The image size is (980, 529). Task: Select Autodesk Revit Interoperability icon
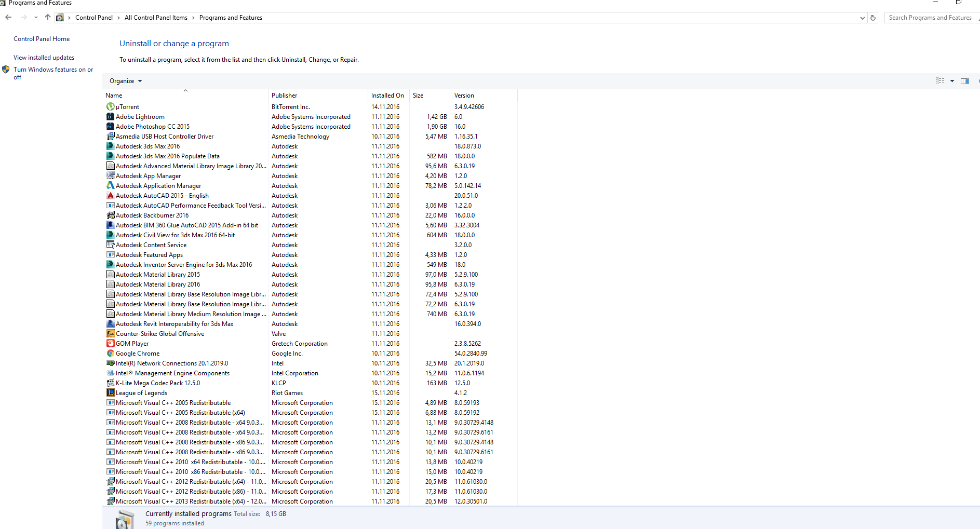pyautogui.click(x=110, y=324)
